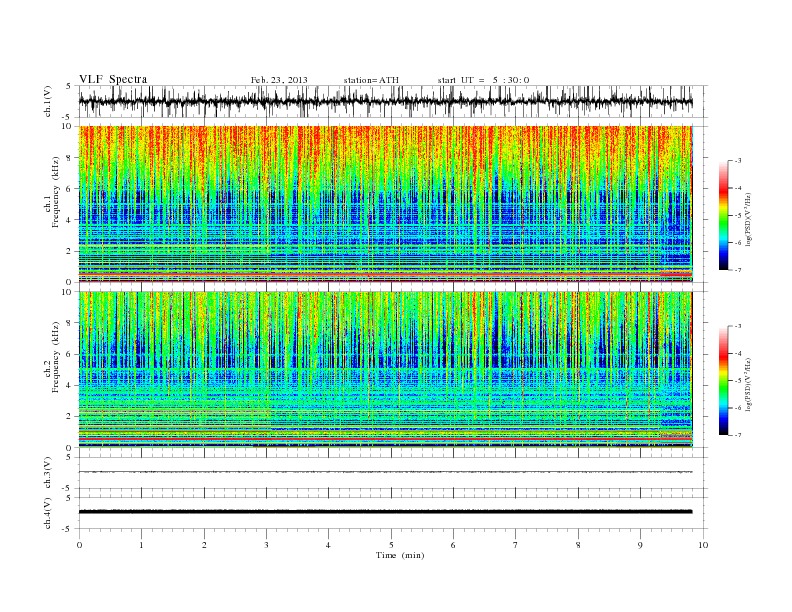
Task: Click the 'Time (min)' axis title
Action: (x=400, y=555)
